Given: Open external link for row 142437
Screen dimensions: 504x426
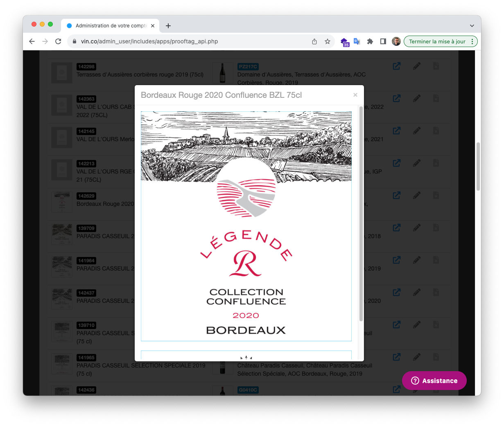Looking at the screenshot, I should (397, 292).
